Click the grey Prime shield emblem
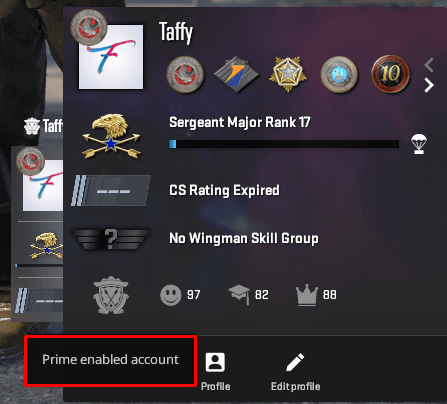The image size is (447, 404). coord(111,295)
